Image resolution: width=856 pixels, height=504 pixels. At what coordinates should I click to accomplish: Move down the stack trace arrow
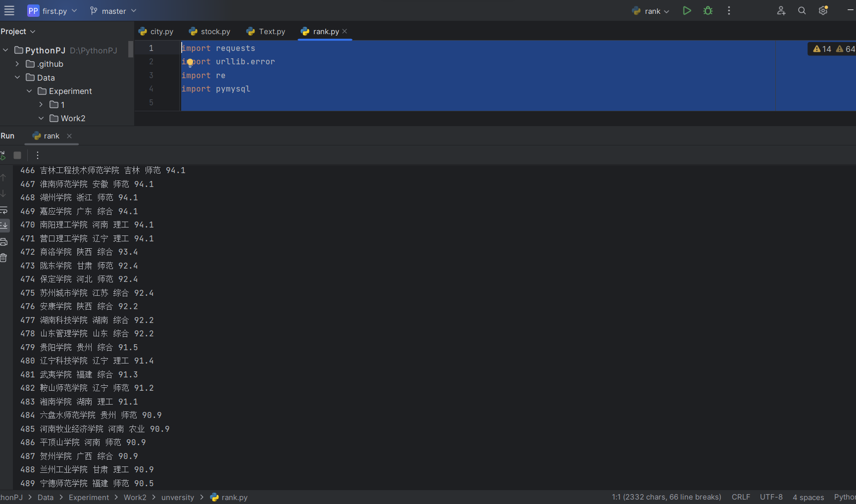[3, 193]
